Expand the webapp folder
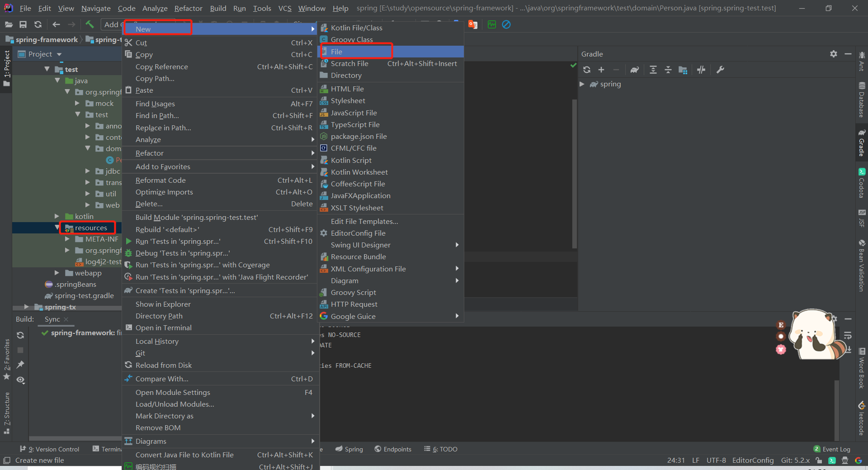 (x=57, y=273)
